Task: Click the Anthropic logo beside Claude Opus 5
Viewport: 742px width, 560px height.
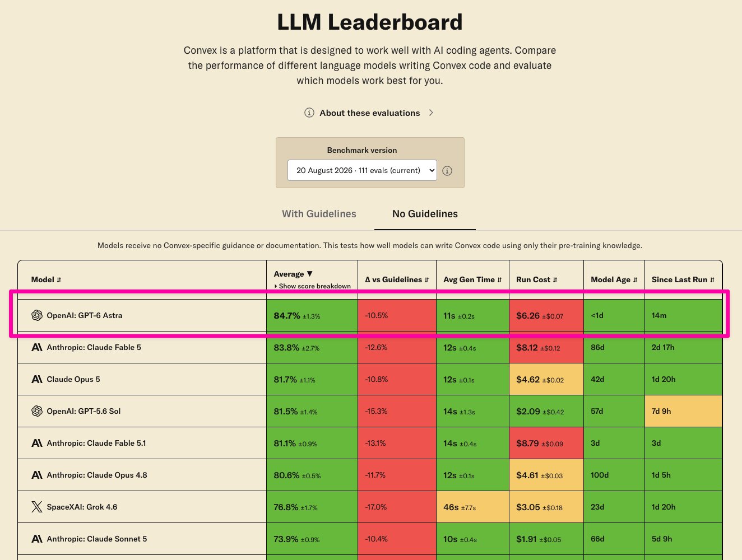Action: coord(37,379)
